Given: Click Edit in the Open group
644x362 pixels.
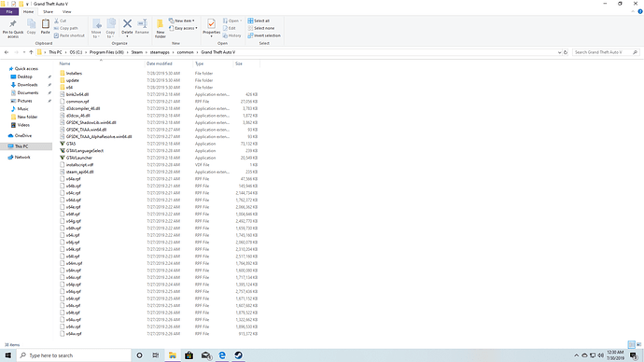Looking at the screenshot, I should click(x=230, y=28).
